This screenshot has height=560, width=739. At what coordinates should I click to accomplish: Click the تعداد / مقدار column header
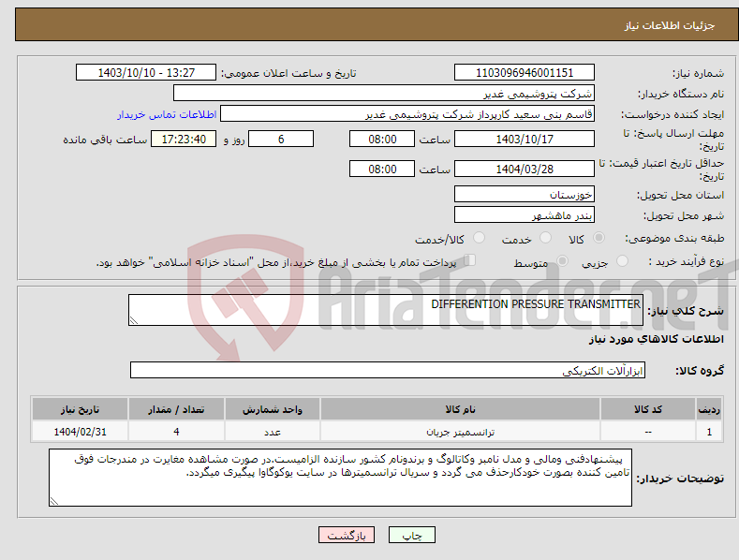point(176,409)
